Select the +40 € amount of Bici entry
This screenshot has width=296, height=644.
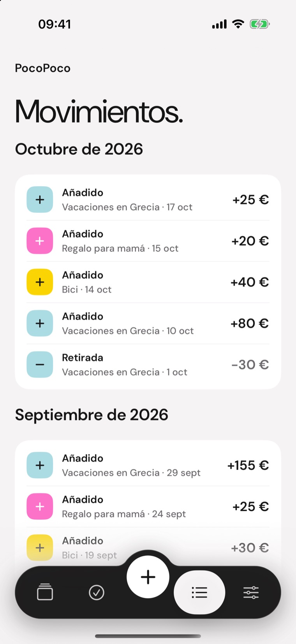coord(250,282)
